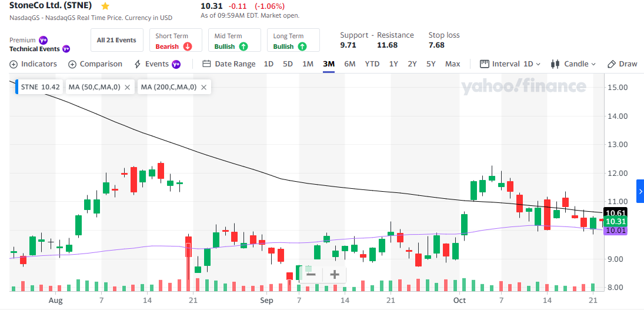This screenshot has height=310, width=644.
Task: Click the STNE 10.42 legend tag
Action: 40,87
